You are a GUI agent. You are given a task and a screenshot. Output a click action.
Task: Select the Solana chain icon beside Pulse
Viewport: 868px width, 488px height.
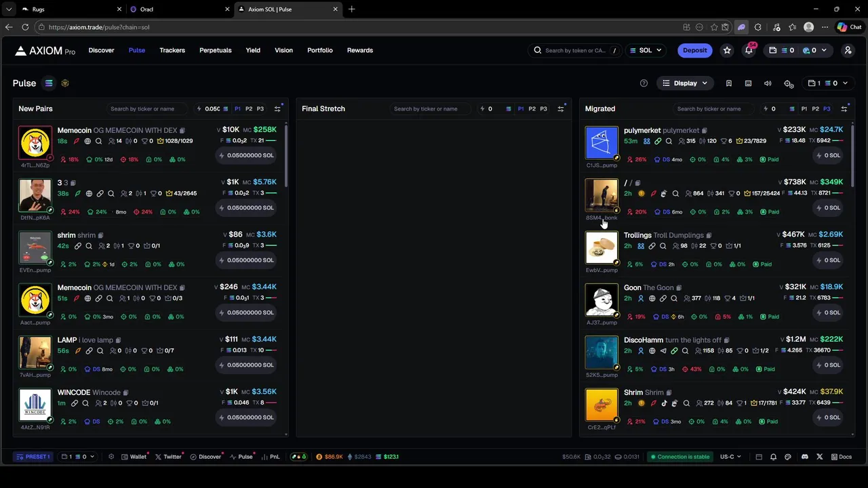49,83
